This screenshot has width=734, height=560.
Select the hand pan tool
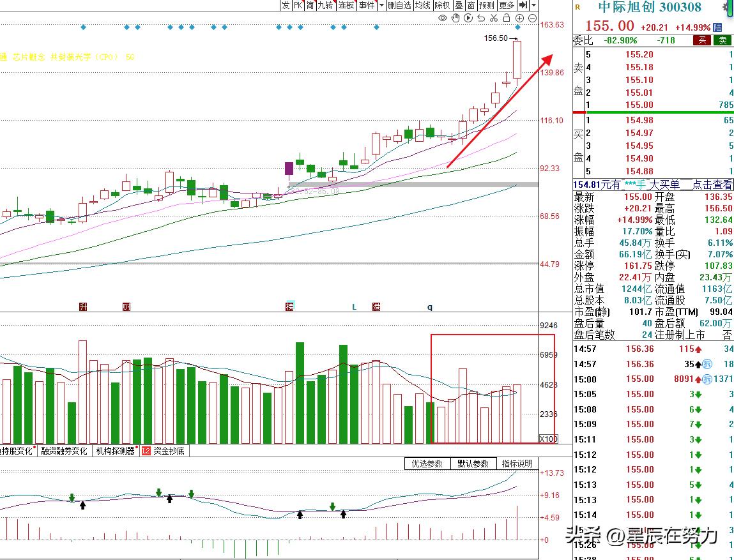pyautogui.click(x=455, y=19)
